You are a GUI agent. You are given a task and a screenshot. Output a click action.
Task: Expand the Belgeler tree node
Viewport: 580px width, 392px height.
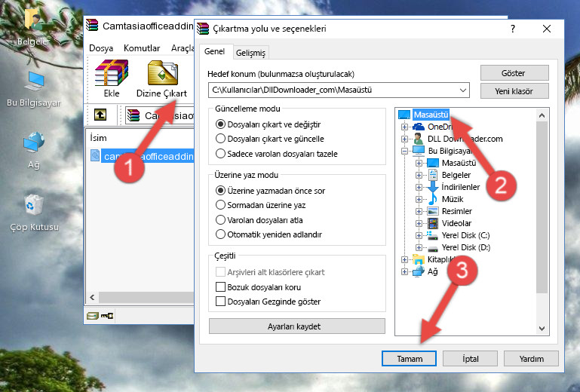[x=419, y=175]
